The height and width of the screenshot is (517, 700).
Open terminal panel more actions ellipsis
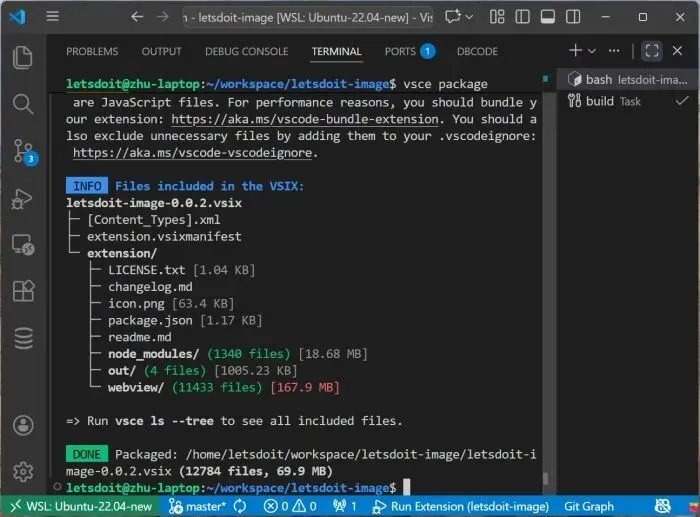tap(614, 51)
